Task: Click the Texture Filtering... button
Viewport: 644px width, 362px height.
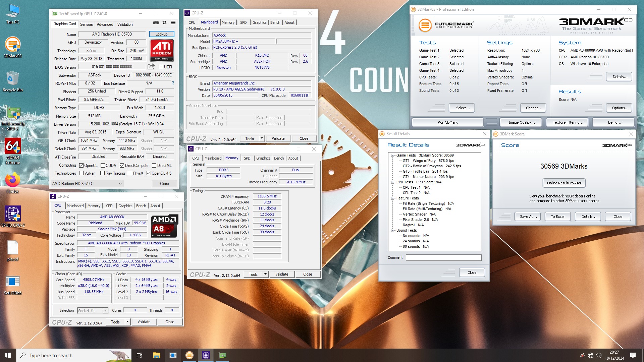Action: click(x=568, y=122)
